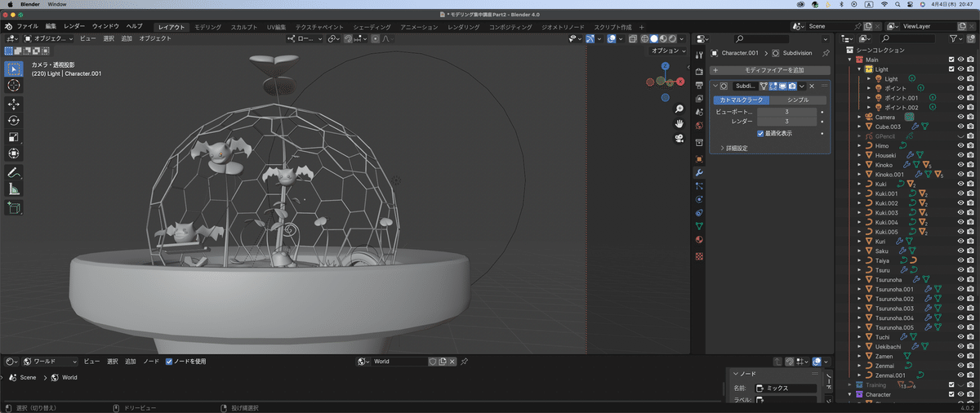Select the Add Cube tool
This screenshot has width=980, height=413.
pyautogui.click(x=14, y=208)
